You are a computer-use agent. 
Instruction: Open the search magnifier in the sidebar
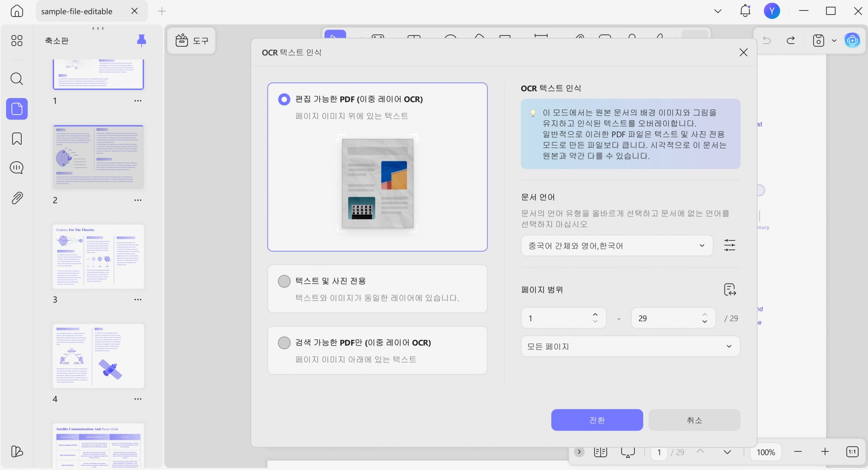pos(17,79)
